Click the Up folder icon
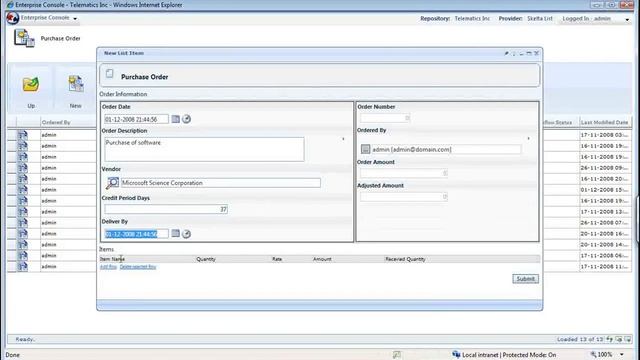This screenshot has height=360, width=640. [x=31, y=84]
